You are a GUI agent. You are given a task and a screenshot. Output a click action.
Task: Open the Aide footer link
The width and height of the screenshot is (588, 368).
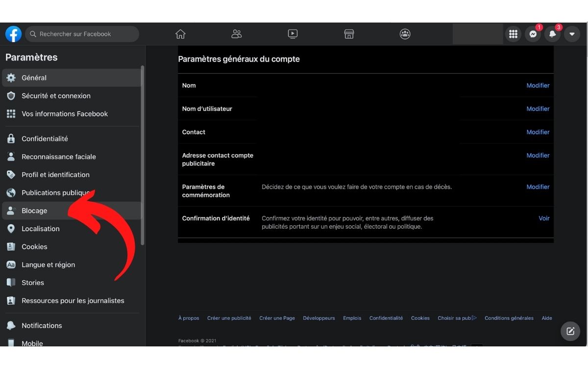pyautogui.click(x=547, y=318)
